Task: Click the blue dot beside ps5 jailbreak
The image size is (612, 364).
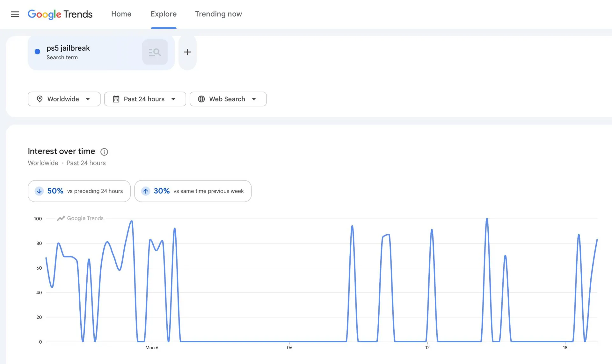Action: point(37,52)
